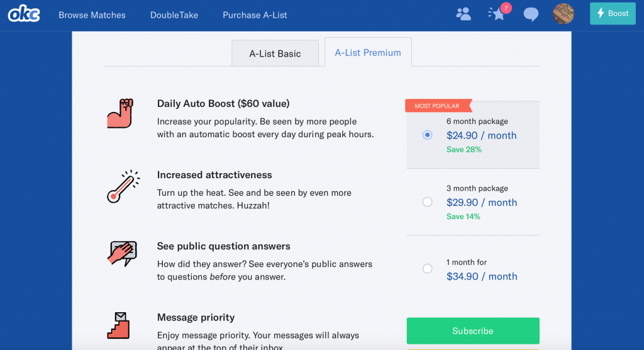Open the visitors people icon
Viewport: 644px width, 350px height.
tap(464, 14)
